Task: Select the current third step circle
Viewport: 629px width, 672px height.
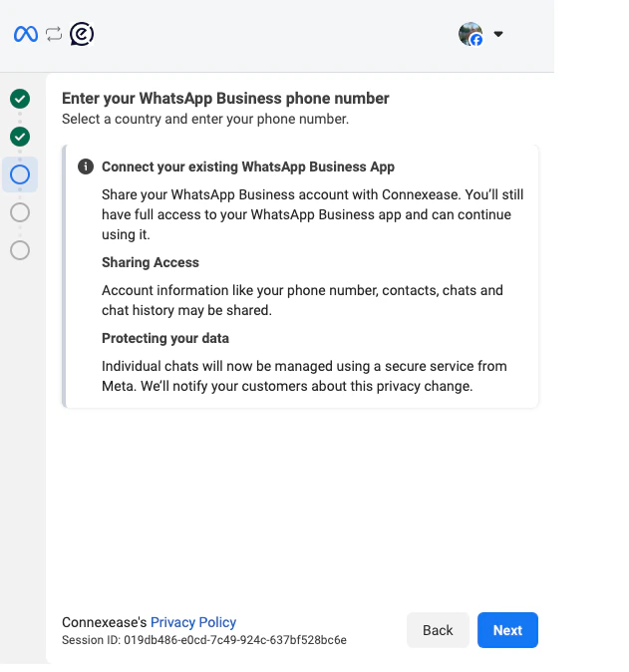Action: point(20,174)
